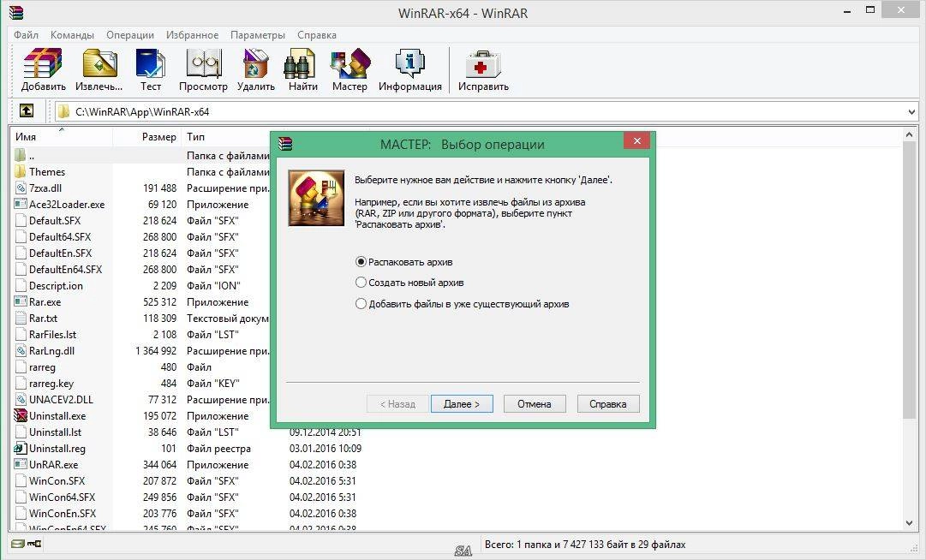Choose 'Добавить файлы в уже существующий архив'

(462, 304)
